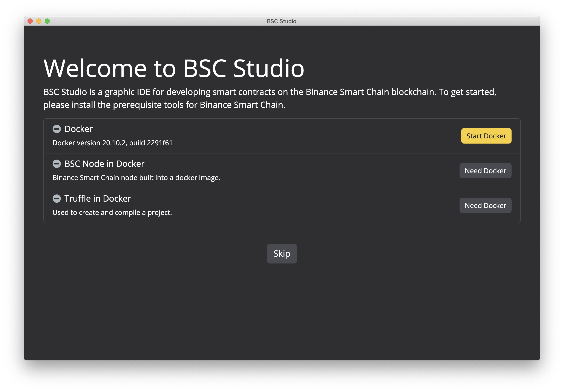Close the window with red button
Screen dimensions: 564x392
tap(30, 21)
